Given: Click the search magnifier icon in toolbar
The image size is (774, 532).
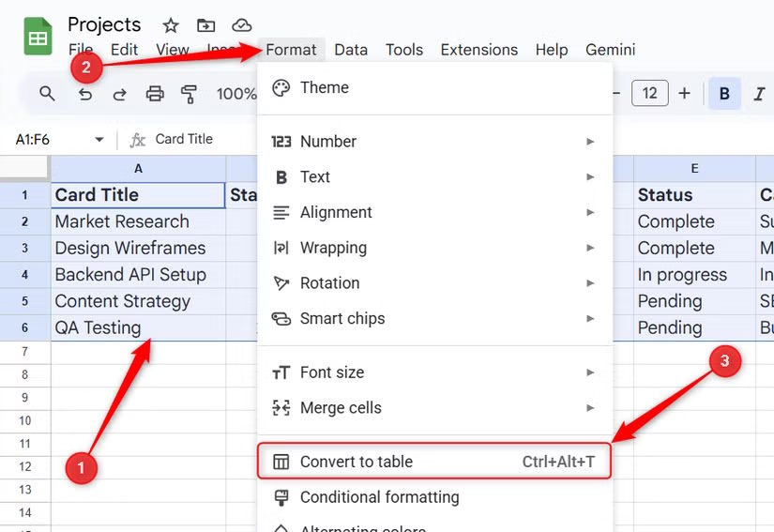Looking at the screenshot, I should [x=47, y=94].
